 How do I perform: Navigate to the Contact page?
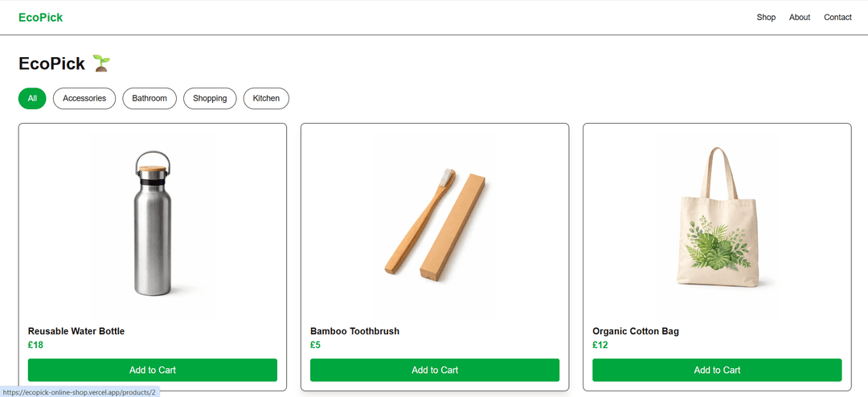837,18
